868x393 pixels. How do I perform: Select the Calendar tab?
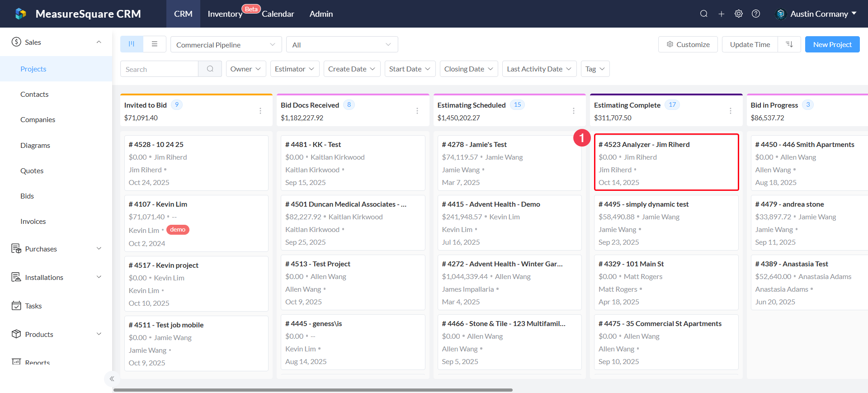click(x=278, y=14)
